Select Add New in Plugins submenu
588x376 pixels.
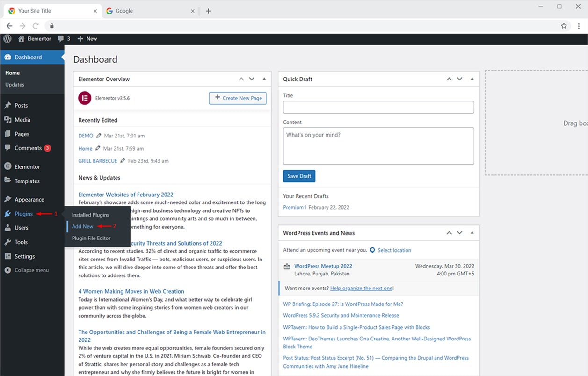[83, 226]
